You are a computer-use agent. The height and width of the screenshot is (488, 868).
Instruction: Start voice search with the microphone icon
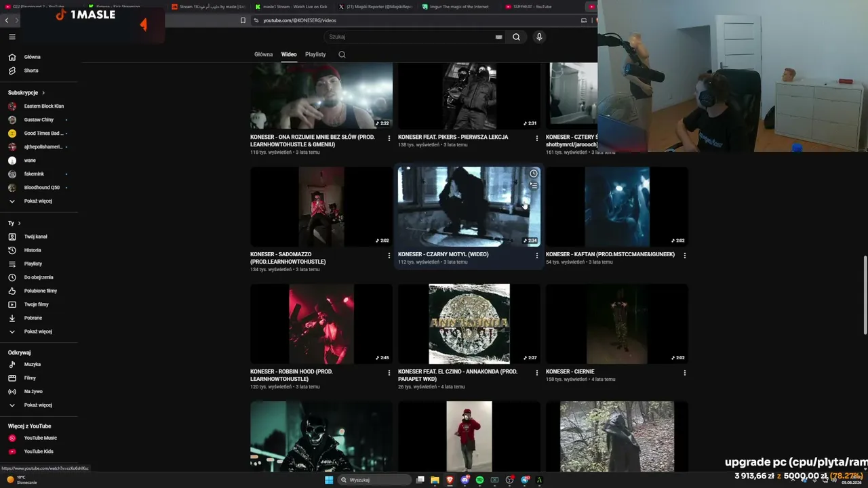pos(539,37)
